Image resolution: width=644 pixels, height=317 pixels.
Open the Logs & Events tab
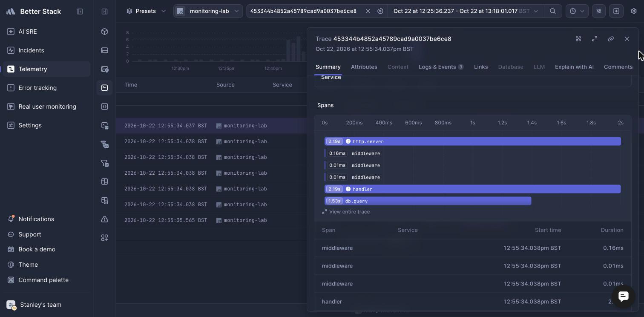tap(441, 67)
